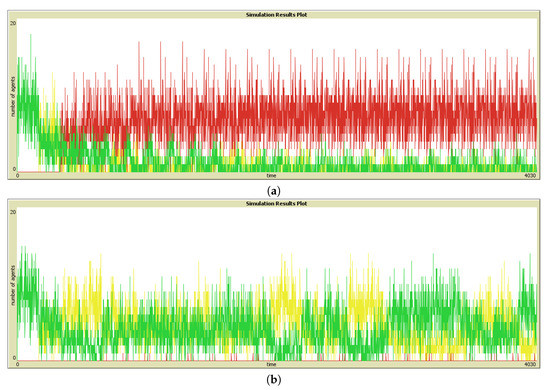This screenshot has height=390, width=550.
Task: Click the '4030' x-axis maximum of plot (b)
Action: (530, 364)
